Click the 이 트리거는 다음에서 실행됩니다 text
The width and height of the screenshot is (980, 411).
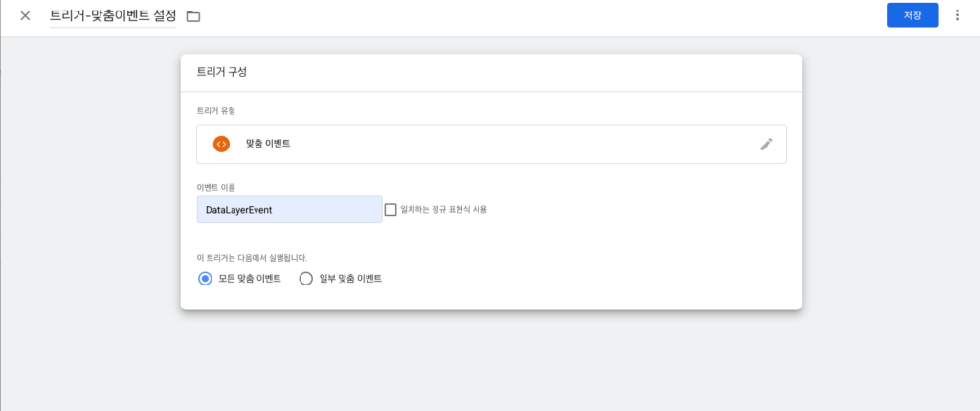252,257
